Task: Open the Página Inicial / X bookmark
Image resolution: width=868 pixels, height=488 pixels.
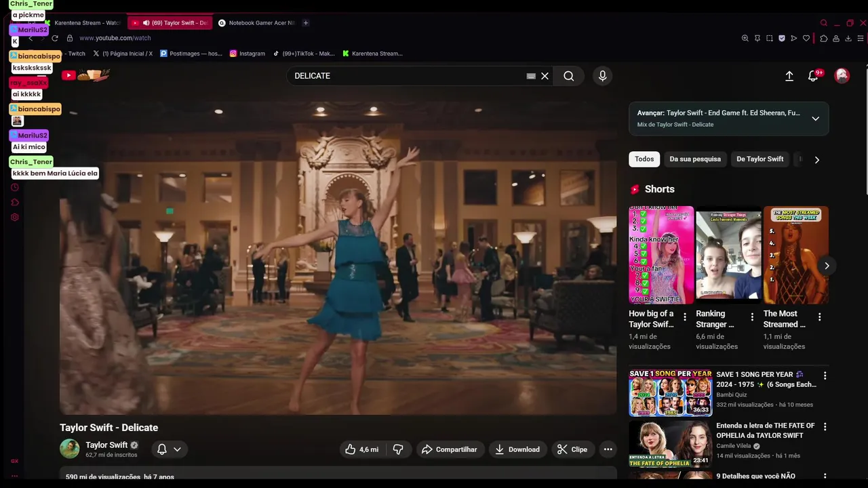Action: click(123, 54)
